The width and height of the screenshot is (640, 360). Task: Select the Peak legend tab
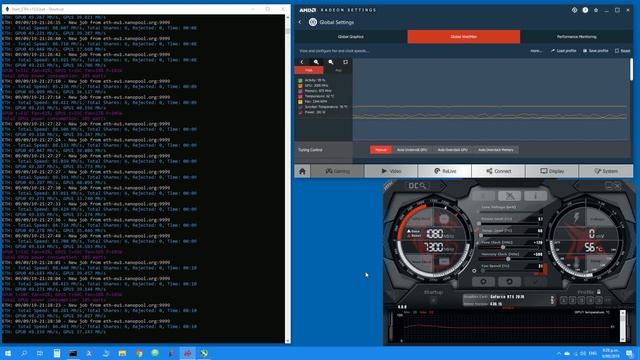click(x=309, y=71)
